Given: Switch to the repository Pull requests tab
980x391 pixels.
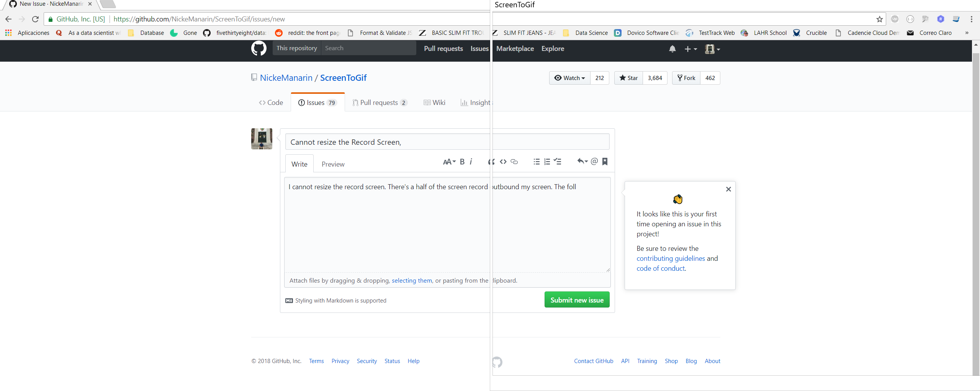Looking at the screenshot, I should pyautogui.click(x=380, y=103).
